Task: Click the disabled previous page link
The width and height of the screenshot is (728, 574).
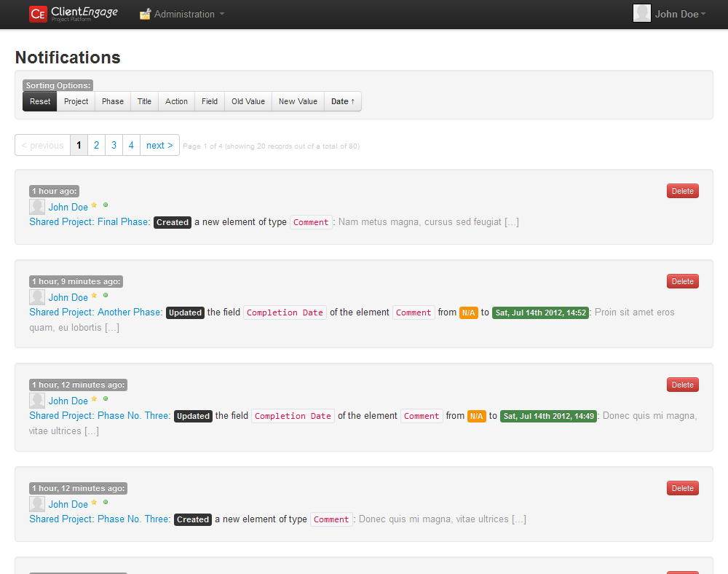Action: point(43,146)
